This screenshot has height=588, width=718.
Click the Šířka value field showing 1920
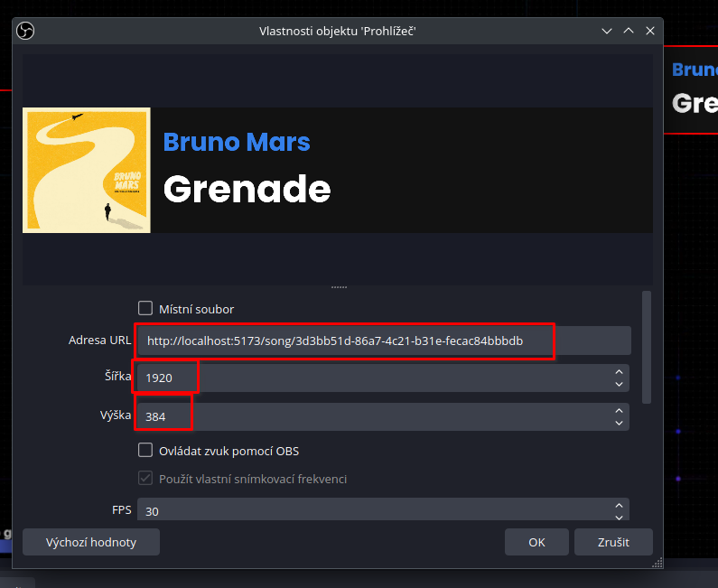pos(383,378)
